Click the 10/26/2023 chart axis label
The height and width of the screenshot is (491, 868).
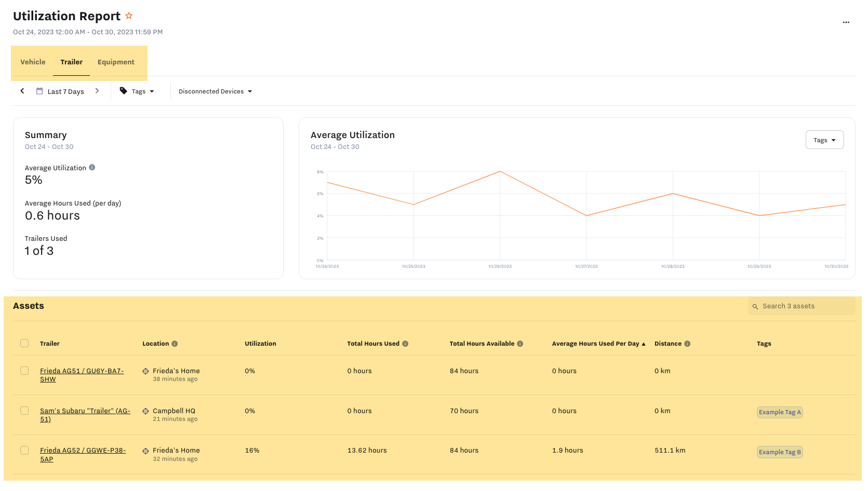(x=500, y=266)
